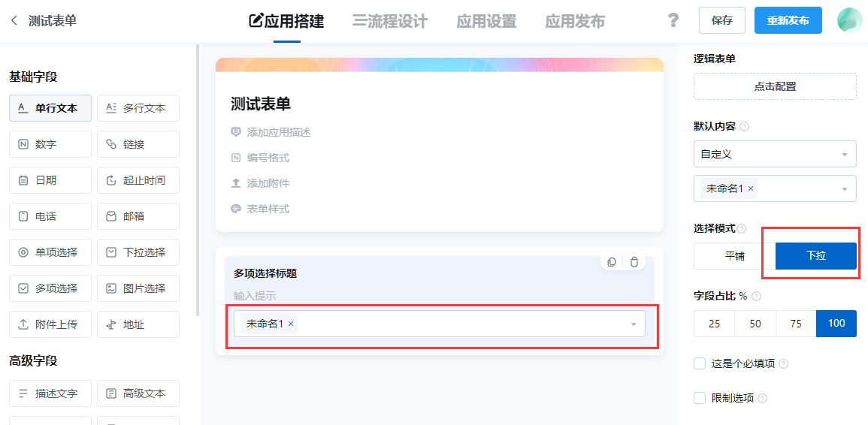Viewport: 868px width, 425px height.
Task: Click the copy icon on the multi-select field
Action: point(612,262)
